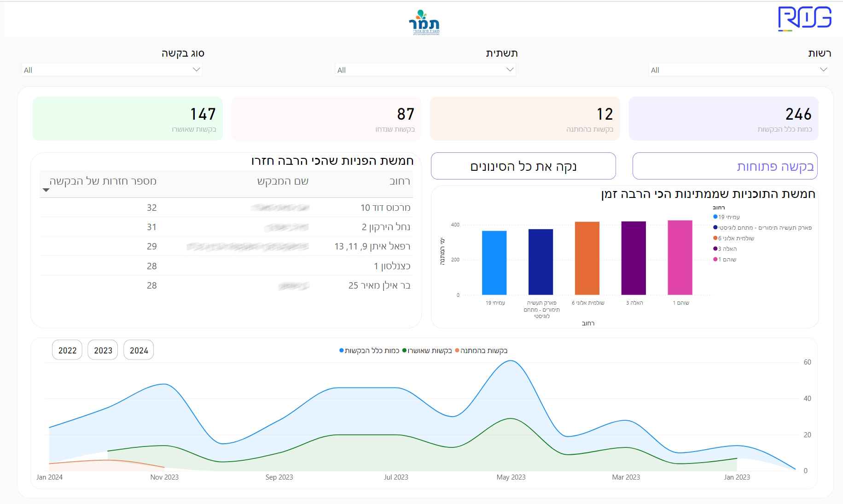Click the purple האלה 3 bar

(634, 258)
